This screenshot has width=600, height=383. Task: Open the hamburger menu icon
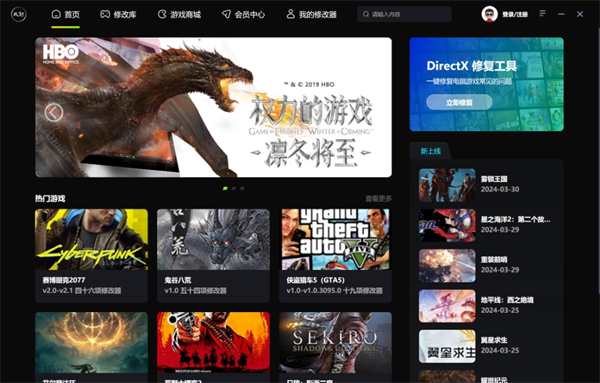pyautogui.click(x=542, y=14)
